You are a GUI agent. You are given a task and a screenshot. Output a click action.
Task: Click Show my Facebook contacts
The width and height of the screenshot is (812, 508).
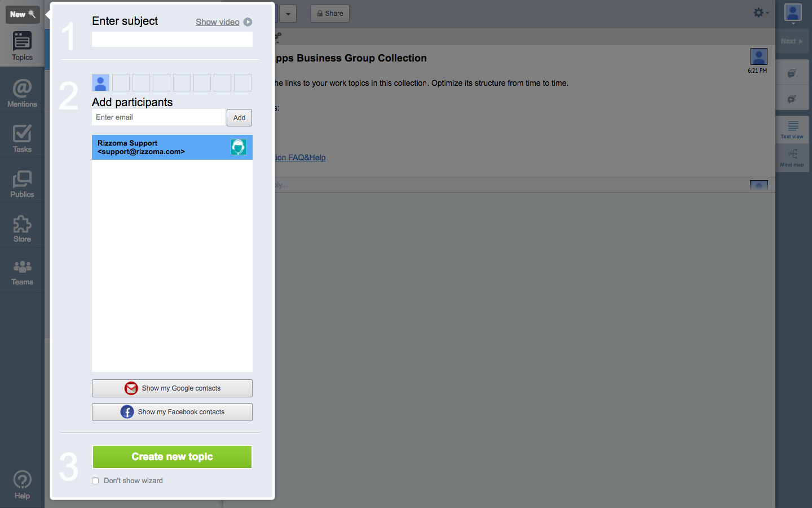172,412
